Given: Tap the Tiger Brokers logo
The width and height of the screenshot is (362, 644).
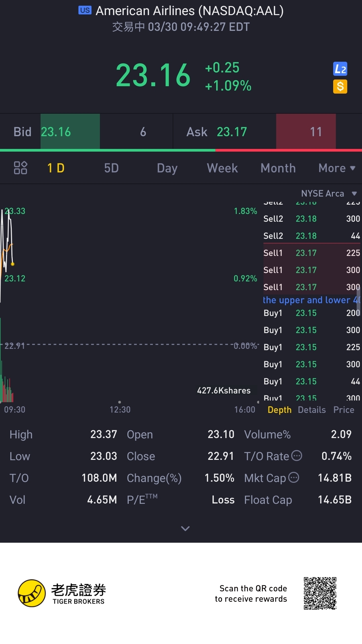Looking at the screenshot, I should click(62, 593).
